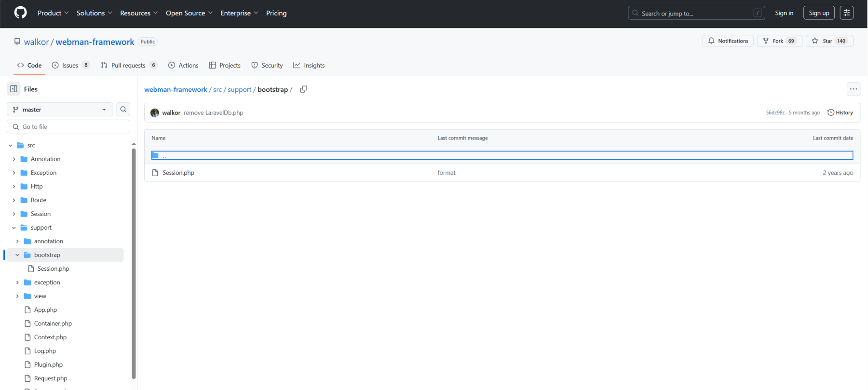Image resolution: width=868 pixels, height=390 pixels.
Task: Click the Fork icon
Action: click(x=766, y=41)
